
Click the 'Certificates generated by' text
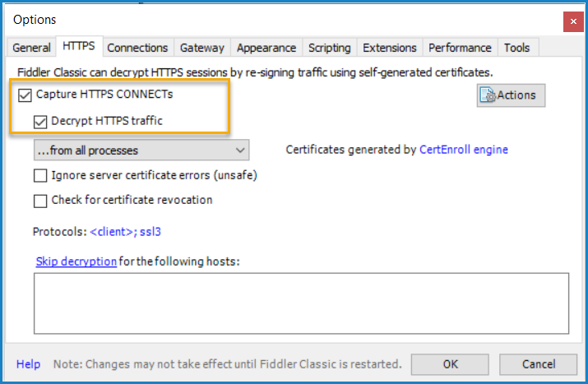click(351, 150)
